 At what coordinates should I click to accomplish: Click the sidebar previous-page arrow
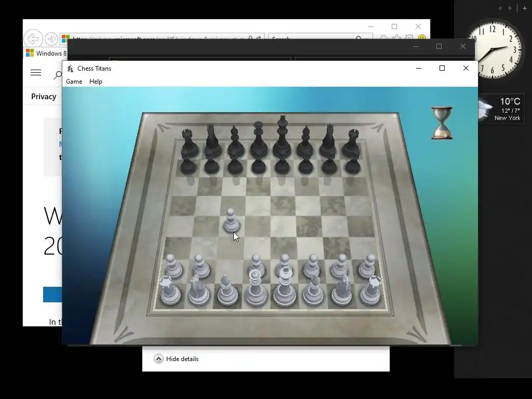point(500,8)
